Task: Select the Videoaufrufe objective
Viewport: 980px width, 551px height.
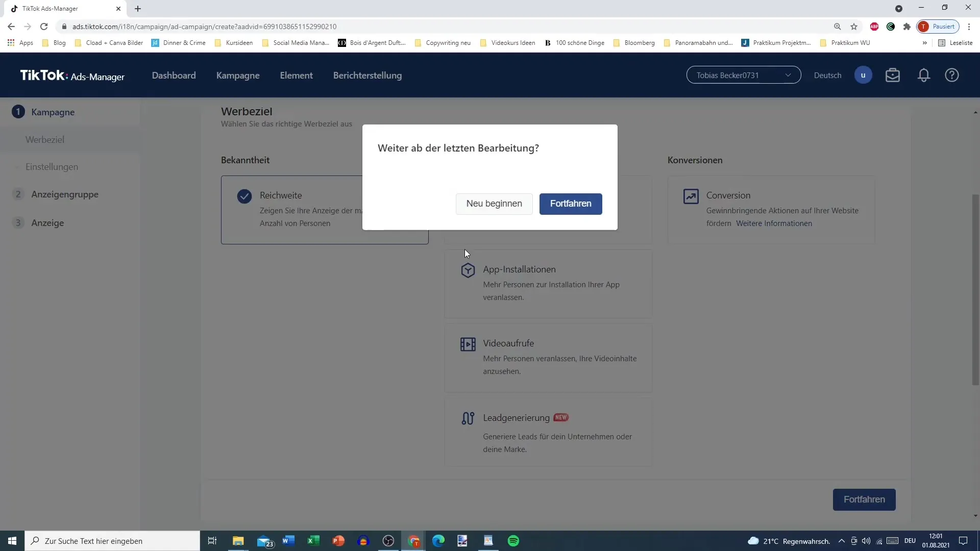Action: 548,358
